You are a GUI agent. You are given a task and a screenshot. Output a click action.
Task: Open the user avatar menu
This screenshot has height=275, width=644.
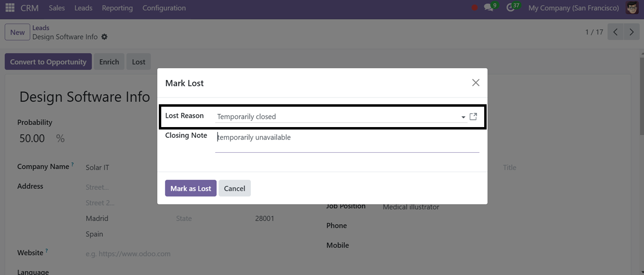[x=632, y=8]
